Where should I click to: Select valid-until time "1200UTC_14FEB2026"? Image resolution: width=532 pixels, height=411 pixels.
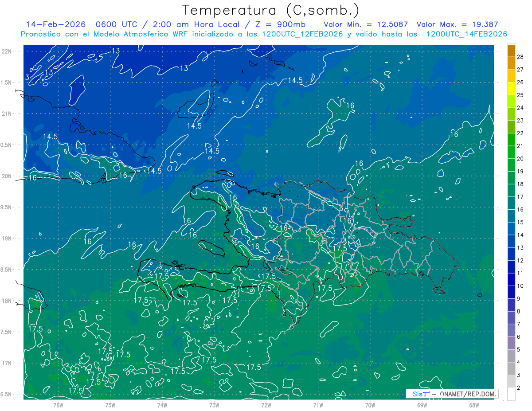[466, 34]
